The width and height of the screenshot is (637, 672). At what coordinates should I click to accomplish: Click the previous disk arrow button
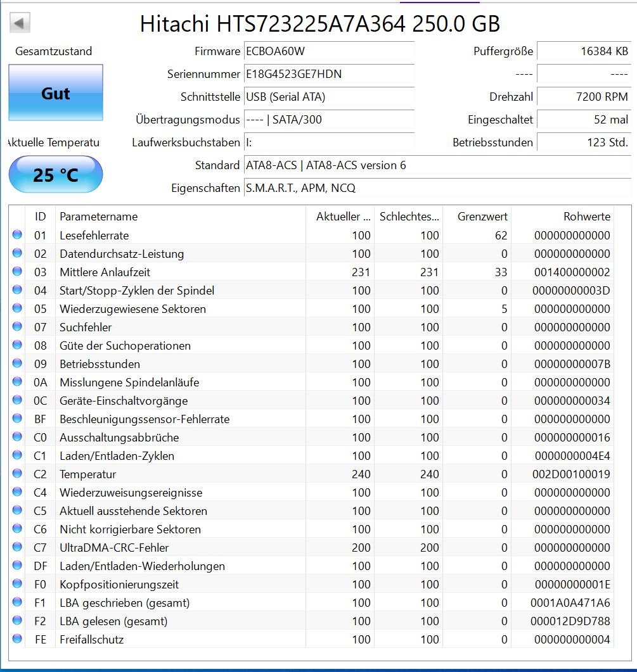20,24
